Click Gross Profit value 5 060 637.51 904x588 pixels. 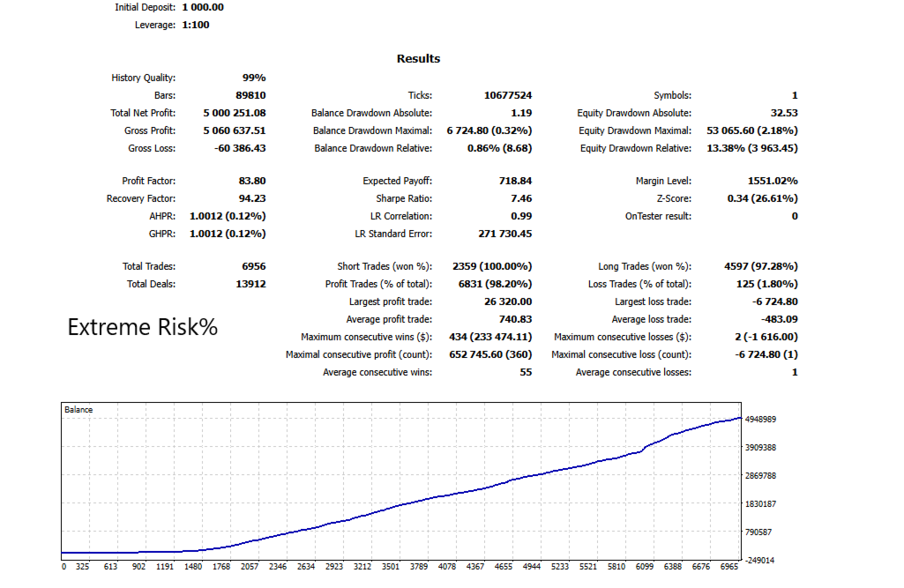click(x=235, y=130)
